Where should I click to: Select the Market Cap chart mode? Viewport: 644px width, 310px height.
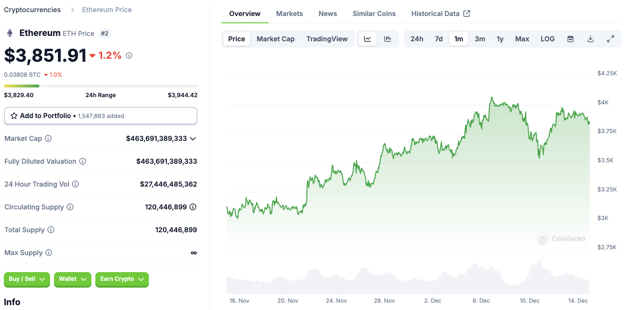(276, 39)
